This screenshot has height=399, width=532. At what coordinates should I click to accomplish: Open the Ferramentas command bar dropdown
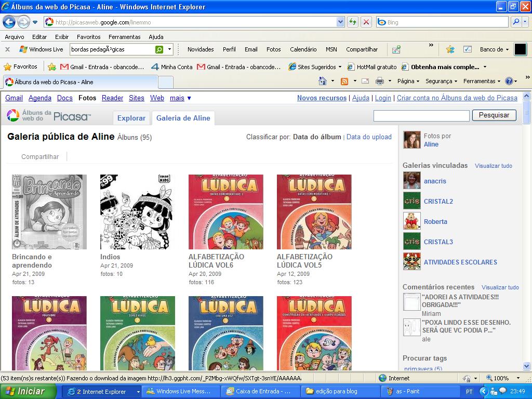482,82
